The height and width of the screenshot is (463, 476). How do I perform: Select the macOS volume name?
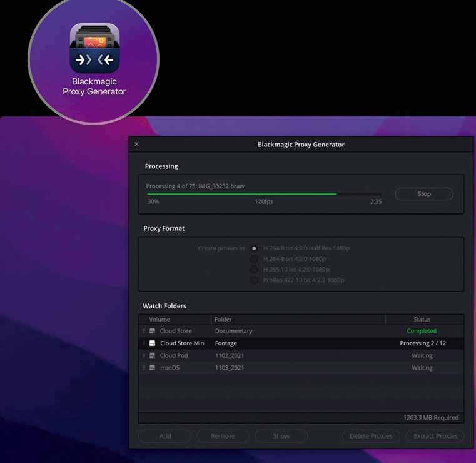pyautogui.click(x=170, y=368)
